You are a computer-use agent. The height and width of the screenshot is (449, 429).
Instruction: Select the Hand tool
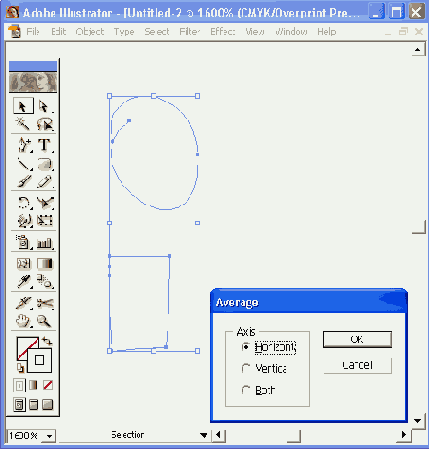point(23,321)
